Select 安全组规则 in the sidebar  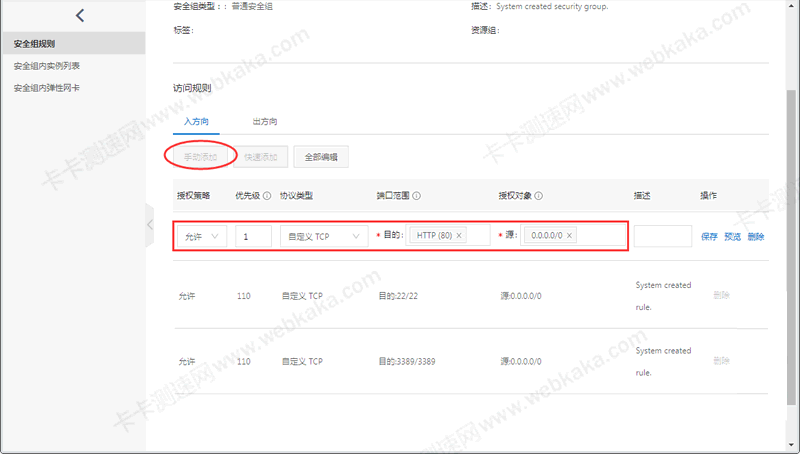point(35,44)
